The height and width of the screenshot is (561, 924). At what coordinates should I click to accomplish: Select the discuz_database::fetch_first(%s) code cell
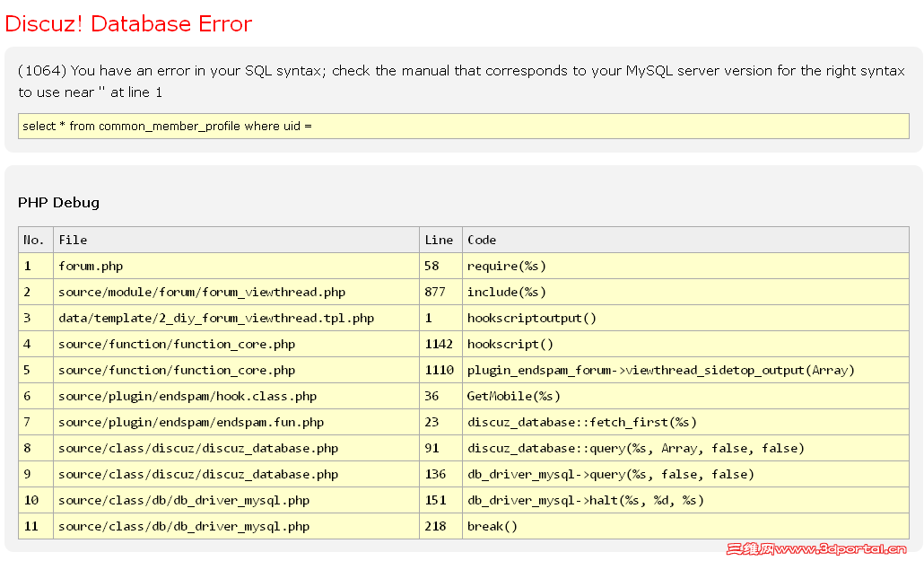pos(582,422)
